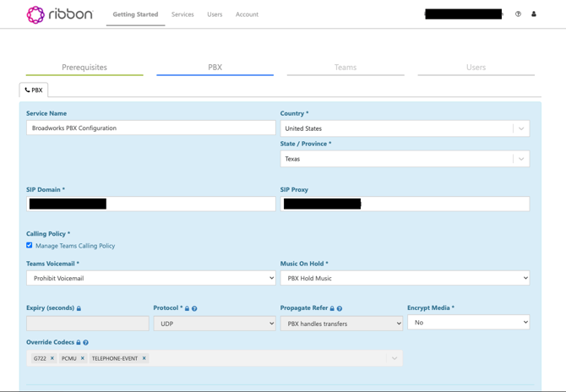Image resolution: width=566 pixels, height=392 pixels.
Task: Go to the Account menu
Action: click(x=247, y=14)
